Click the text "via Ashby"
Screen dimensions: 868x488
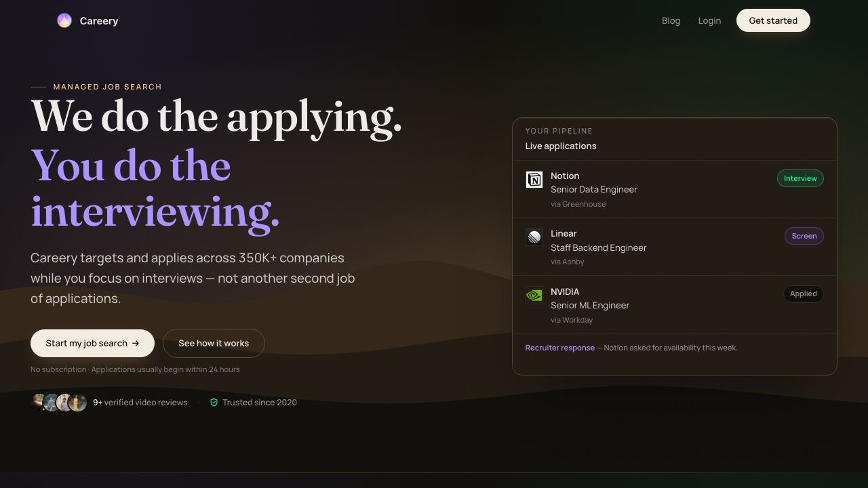click(568, 262)
